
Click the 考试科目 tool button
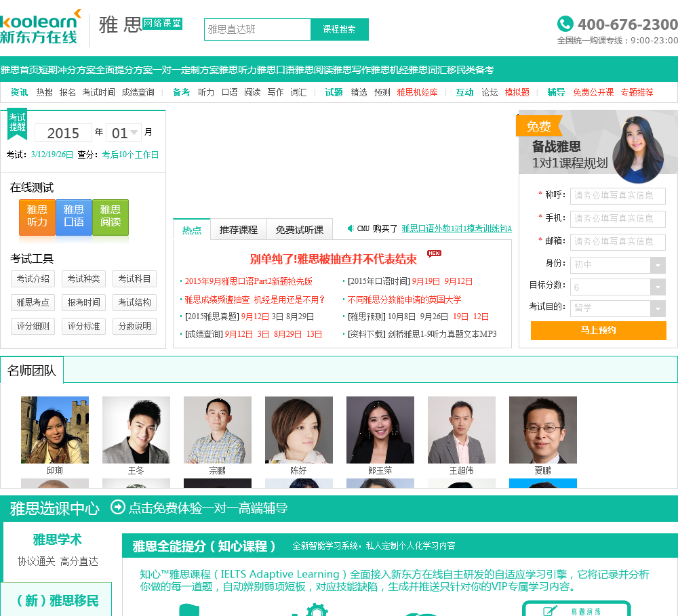[134, 279]
